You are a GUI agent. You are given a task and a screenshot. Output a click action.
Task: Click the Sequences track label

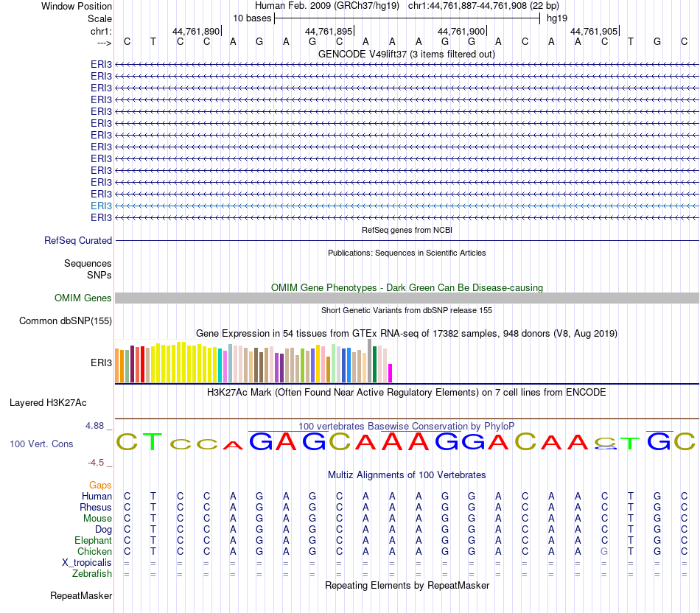coord(88,264)
